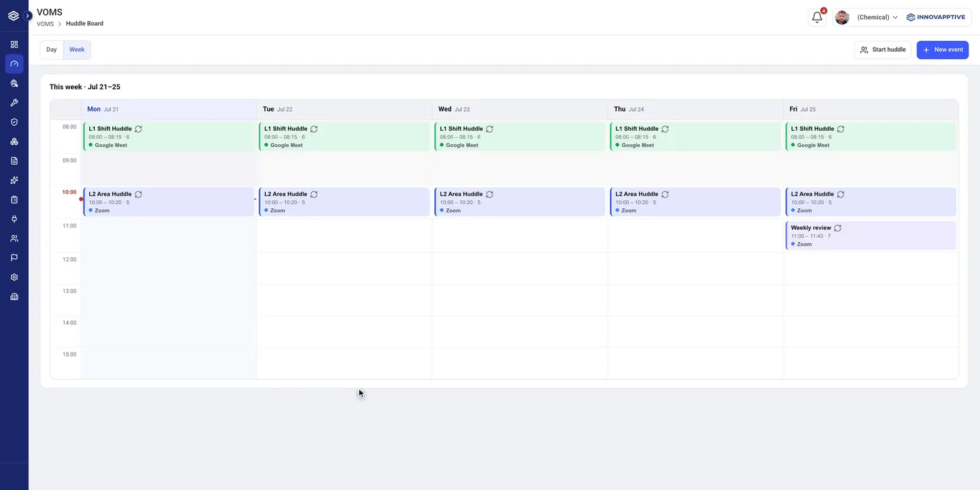The width and height of the screenshot is (980, 490).
Task: Open the wrench maintenance icon in sidebar
Action: coord(14,103)
